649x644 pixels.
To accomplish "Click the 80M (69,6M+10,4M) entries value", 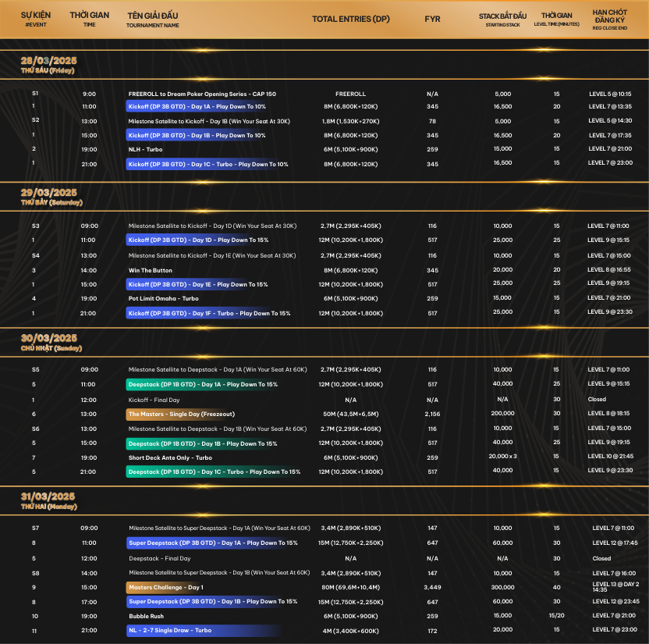I will tap(350, 587).
